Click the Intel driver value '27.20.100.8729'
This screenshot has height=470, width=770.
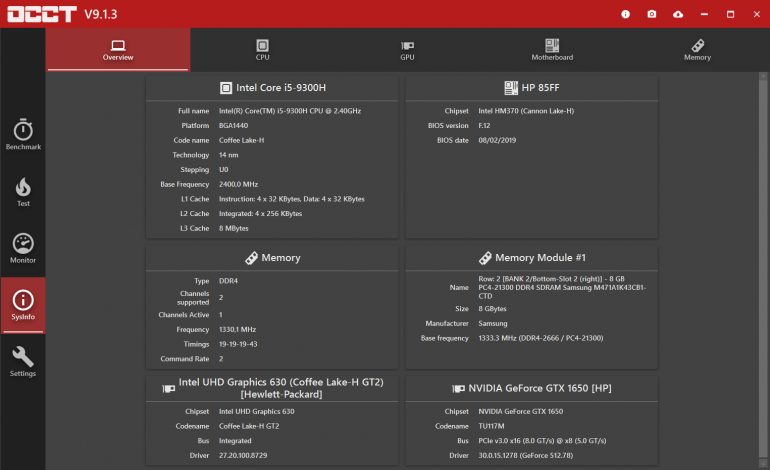[243, 456]
